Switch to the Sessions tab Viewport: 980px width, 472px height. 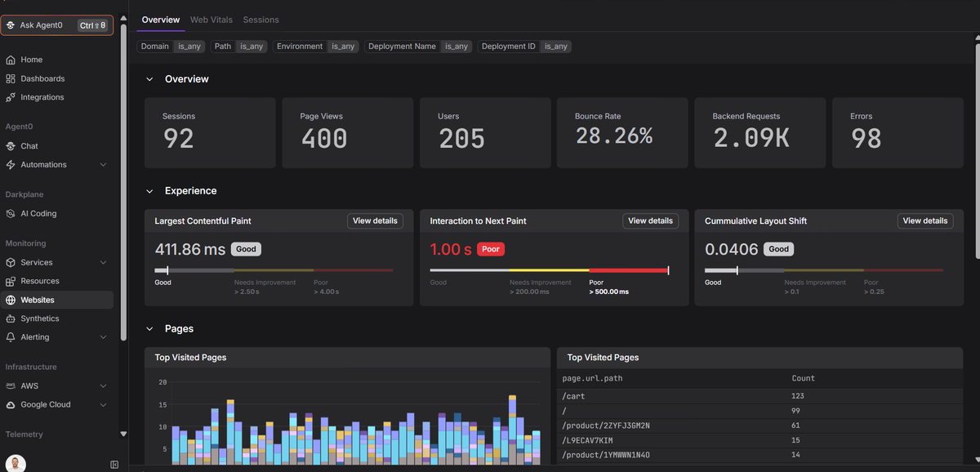coord(261,20)
